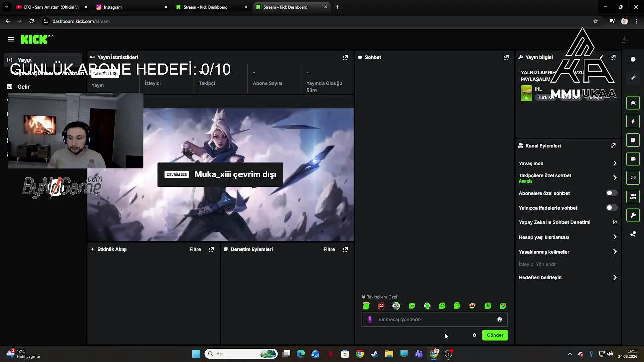Toggle Yalnızca ifadelerle sohbet switch
Screen dimensions: 644x362
(x=611, y=208)
